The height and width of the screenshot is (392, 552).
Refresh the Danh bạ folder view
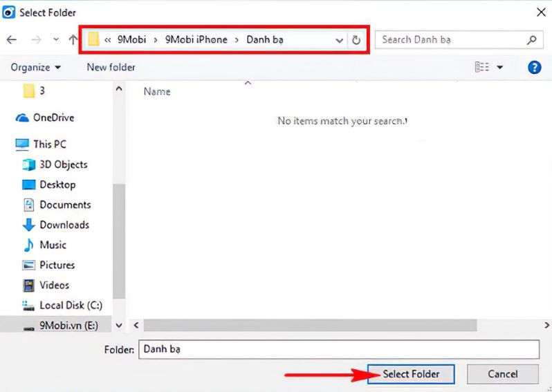(356, 40)
